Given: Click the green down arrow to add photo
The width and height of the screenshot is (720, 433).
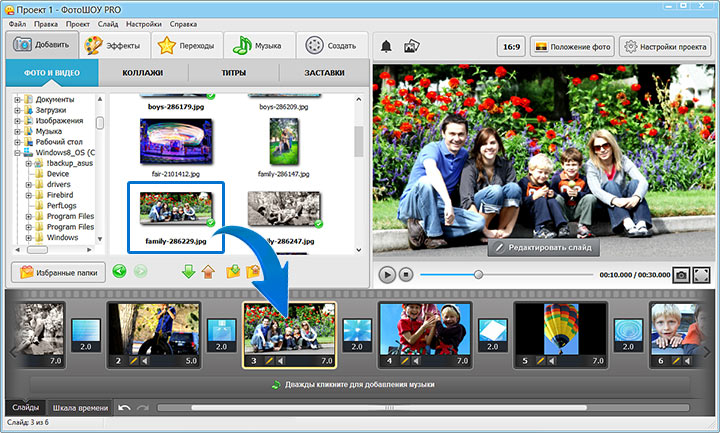Looking at the screenshot, I should point(189,271).
